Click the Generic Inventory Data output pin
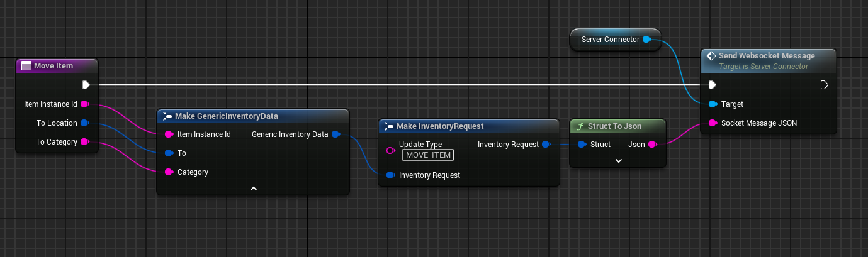 (336, 134)
